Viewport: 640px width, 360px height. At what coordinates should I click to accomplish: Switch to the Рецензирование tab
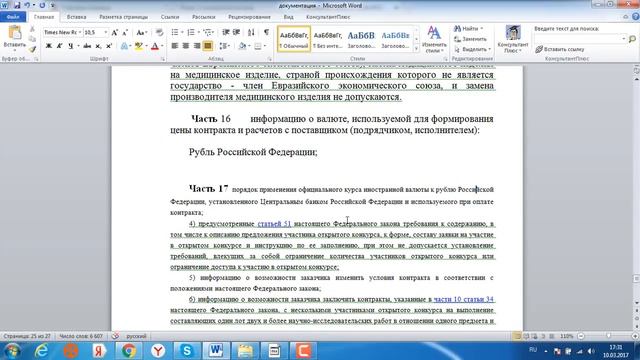coord(249,17)
